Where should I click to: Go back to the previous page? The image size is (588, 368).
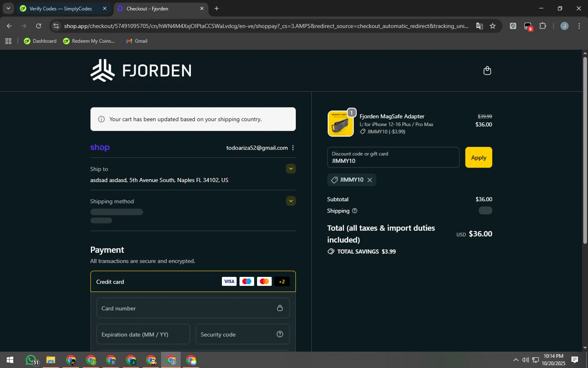point(9,26)
